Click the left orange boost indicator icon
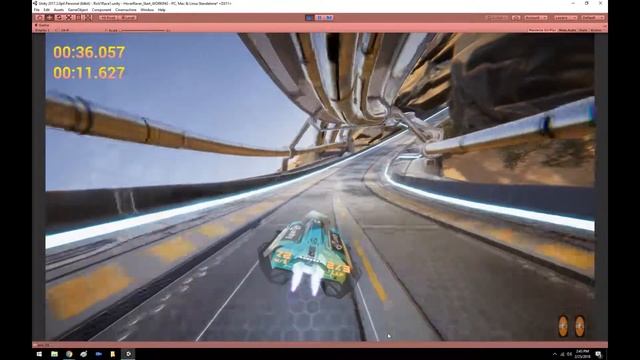The height and width of the screenshot is (360, 640). (563, 326)
